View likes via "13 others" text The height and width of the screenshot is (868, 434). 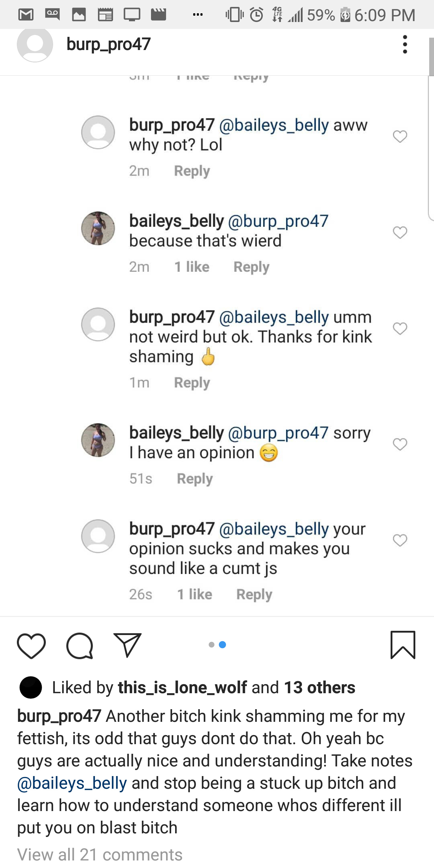tap(319, 687)
